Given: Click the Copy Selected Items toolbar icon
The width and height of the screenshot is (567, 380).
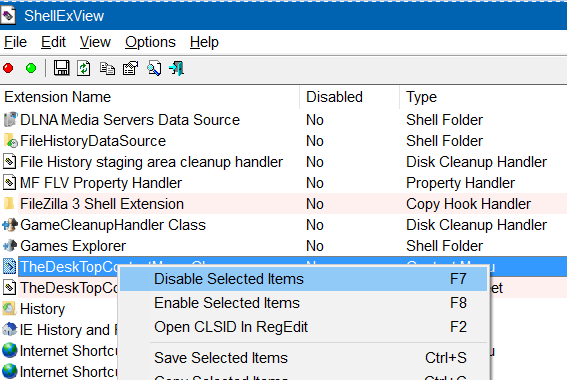Looking at the screenshot, I should tap(107, 68).
